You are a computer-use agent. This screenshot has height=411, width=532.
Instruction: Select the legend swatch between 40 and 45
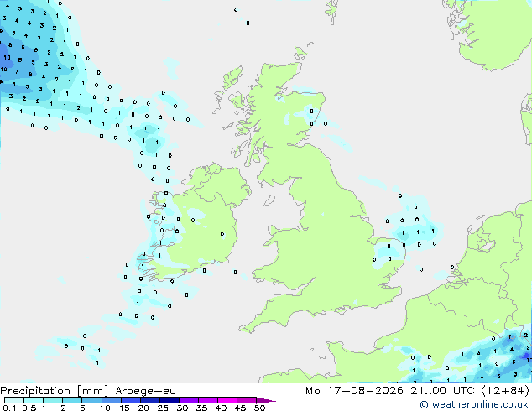(227, 400)
